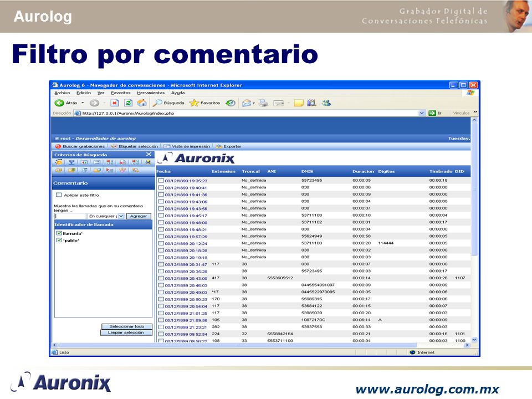
Task: Go back with the green Atrás arrow
Action: (59, 103)
